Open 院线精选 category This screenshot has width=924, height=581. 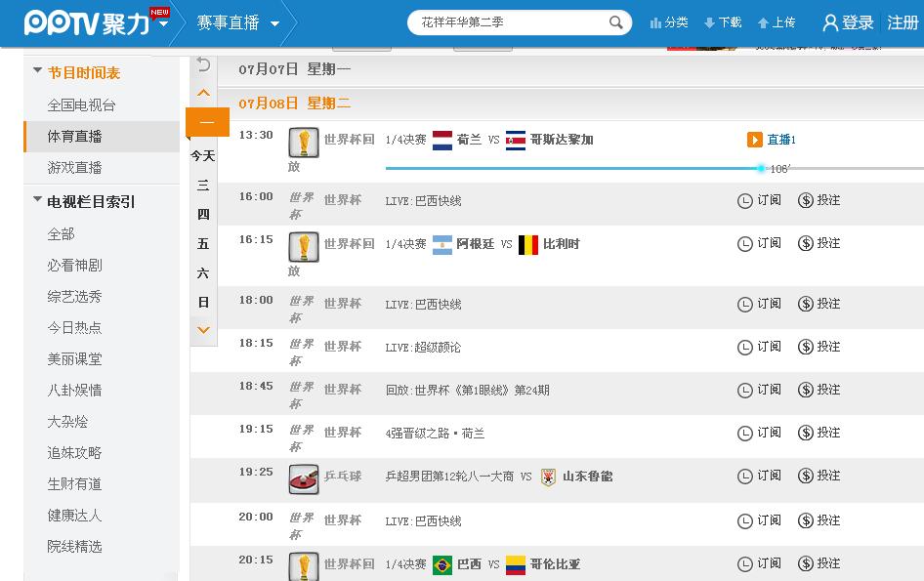[x=75, y=546]
